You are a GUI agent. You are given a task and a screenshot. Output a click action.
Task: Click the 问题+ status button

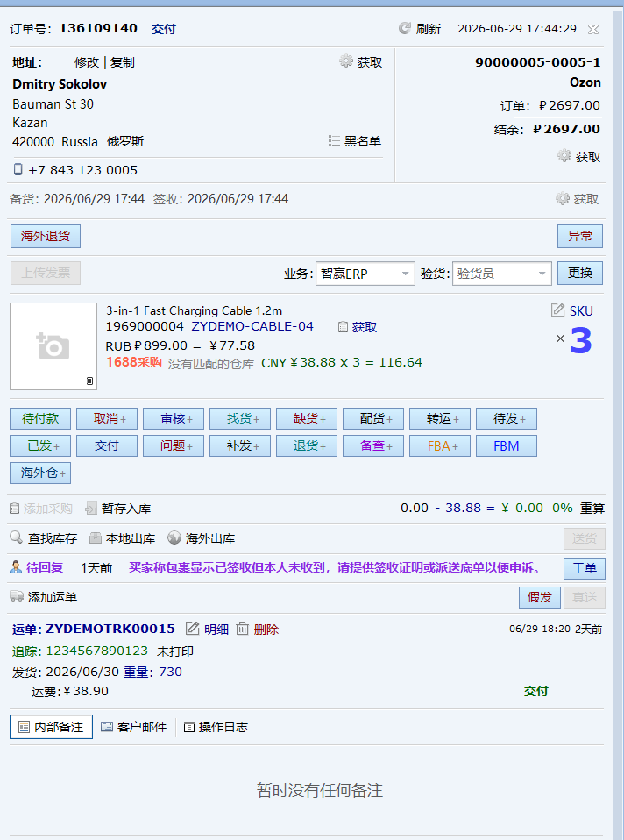(173, 445)
